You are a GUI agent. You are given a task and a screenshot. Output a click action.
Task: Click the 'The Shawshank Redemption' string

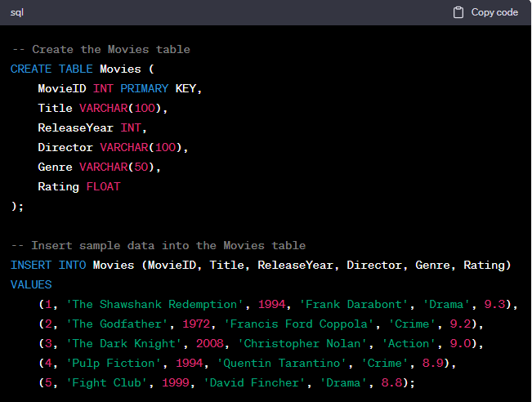pos(154,304)
